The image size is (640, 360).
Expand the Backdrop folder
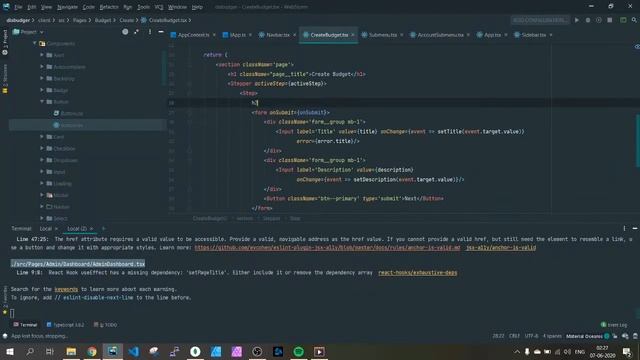pos(42,78)
